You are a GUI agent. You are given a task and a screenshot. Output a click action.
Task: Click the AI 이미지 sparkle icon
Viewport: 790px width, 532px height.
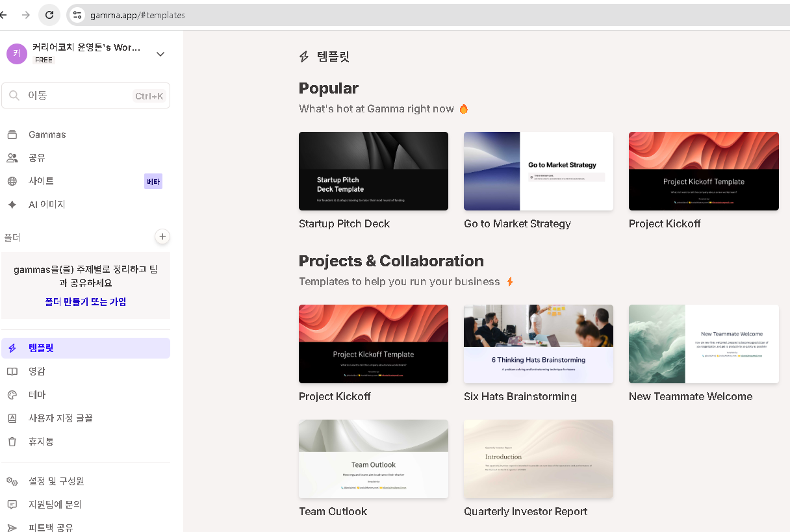pos(12,205)
